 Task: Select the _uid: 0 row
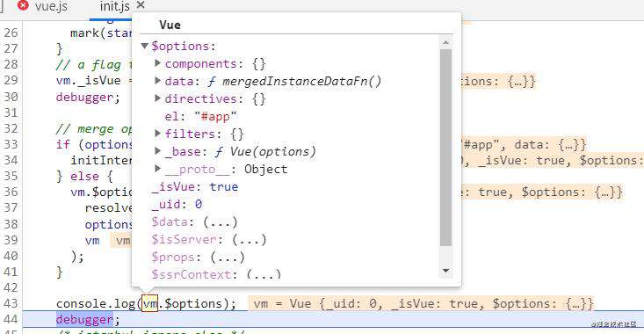click(177, 204)
